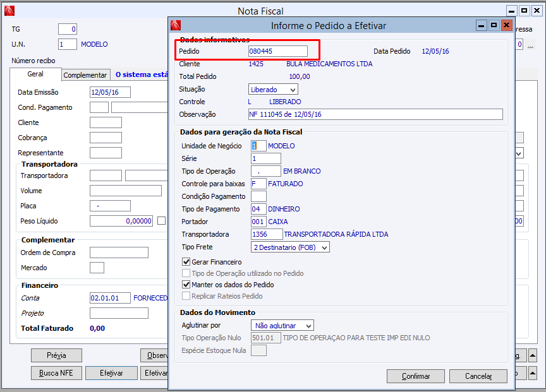Click the Projeto input field
The width and height of the screenshot is (546, 392).
click(x=119, y=313)
